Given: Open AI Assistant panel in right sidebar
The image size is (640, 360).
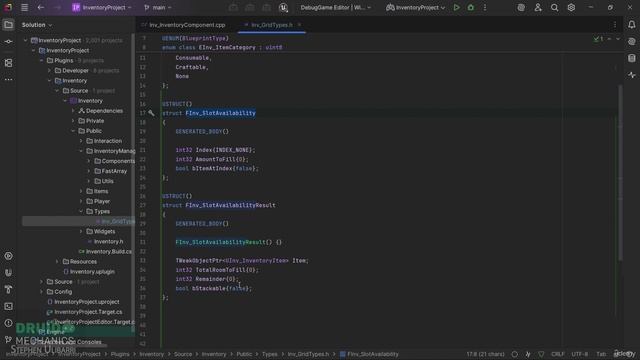Looking at the screenshot, I should click(x=631, y=42).
